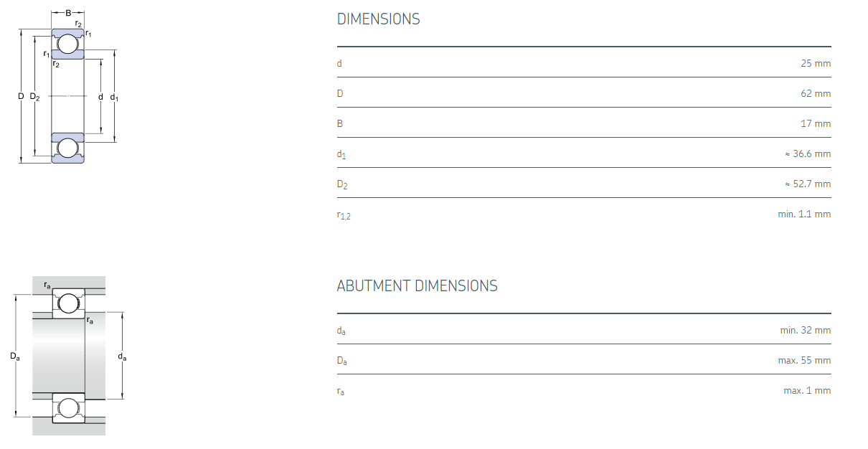The height and width of the screenshot is (449, 868).
Task: Click the B label in dimensions table
Action: coord(340,124)
